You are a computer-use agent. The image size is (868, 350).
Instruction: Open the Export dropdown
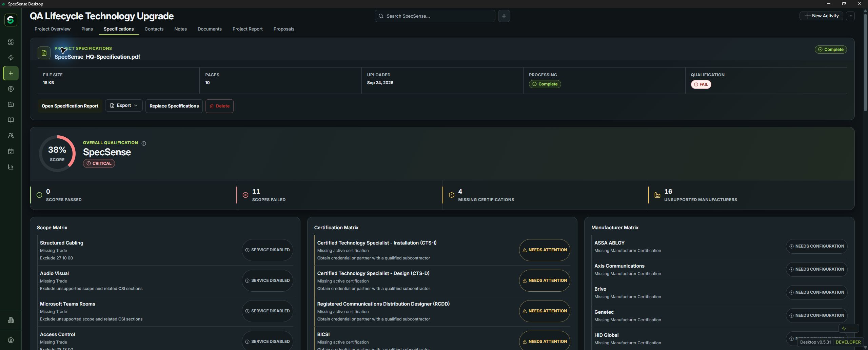pos(124,106)
